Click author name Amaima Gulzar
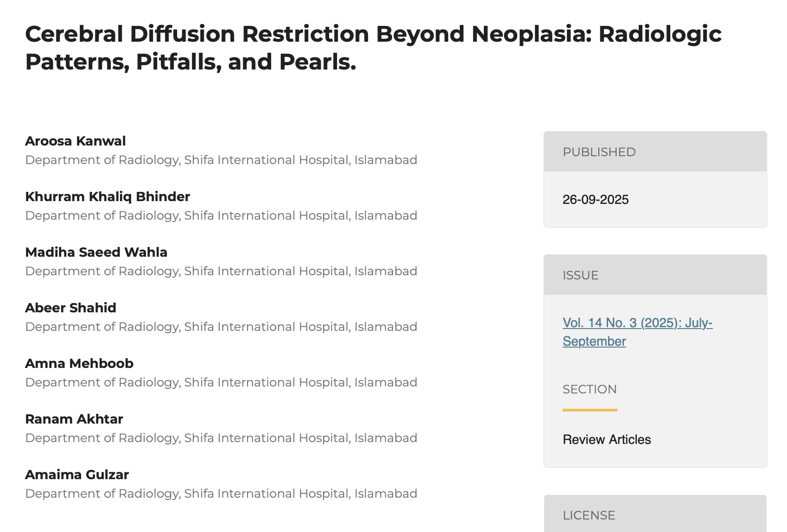 pos(77,475)
